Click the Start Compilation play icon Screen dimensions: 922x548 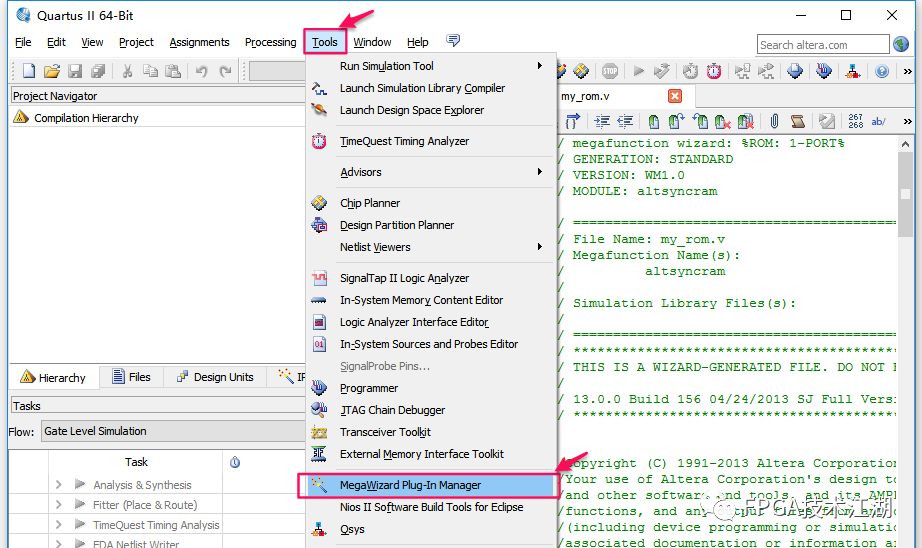(x=639, y=71)
